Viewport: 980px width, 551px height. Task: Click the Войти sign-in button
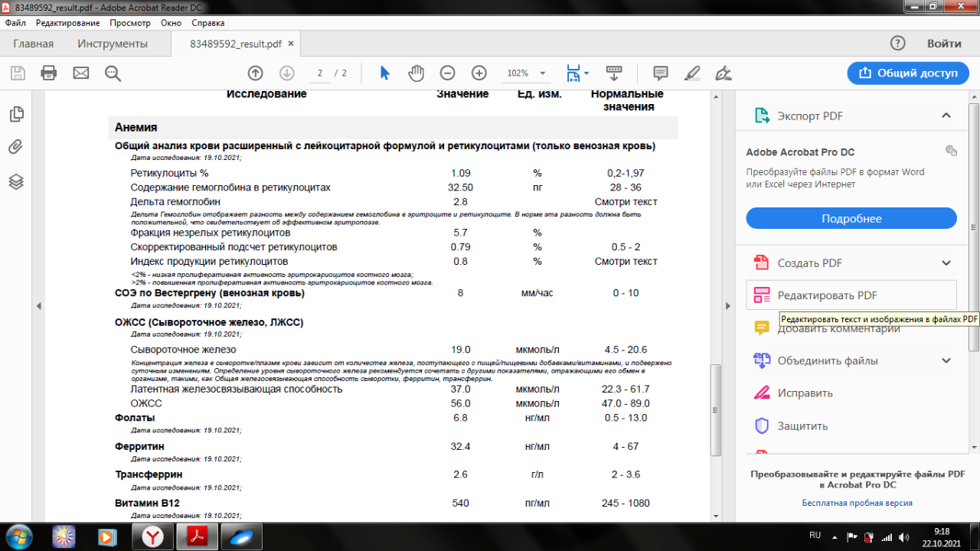coord(944,44)
